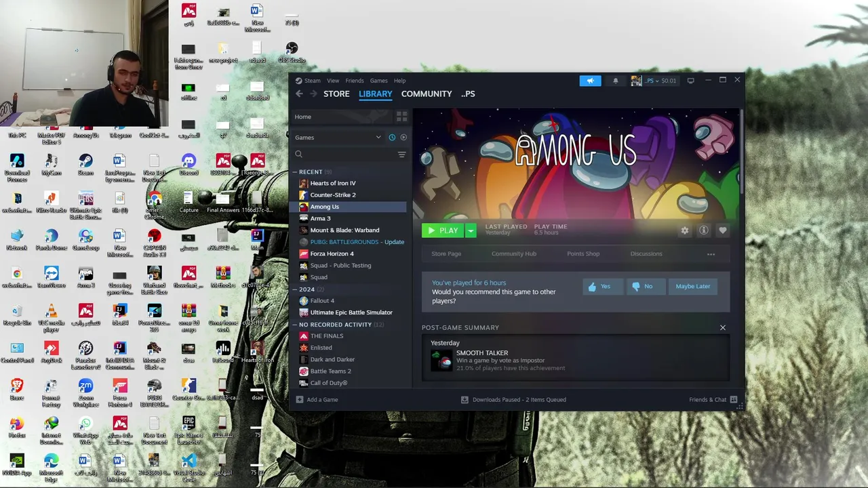Open OBS Studio desktop icon
The height and width of the screenshot is (488, 868).
(x=292, y=52)
